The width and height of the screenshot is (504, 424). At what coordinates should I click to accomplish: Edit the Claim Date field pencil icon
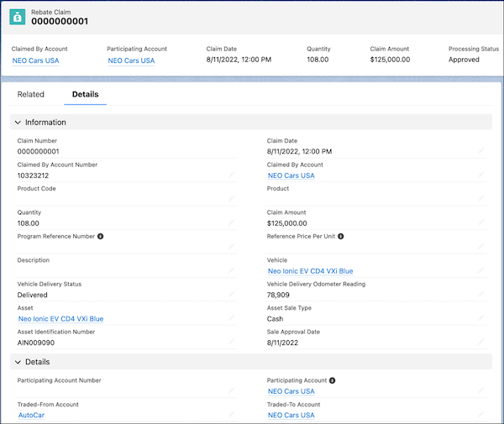click(480, 150)
